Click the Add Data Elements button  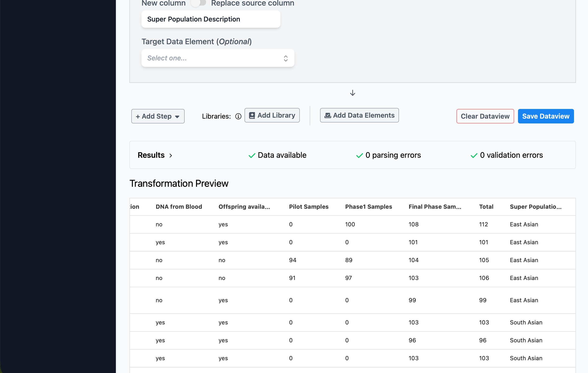(x=359, y=115)
